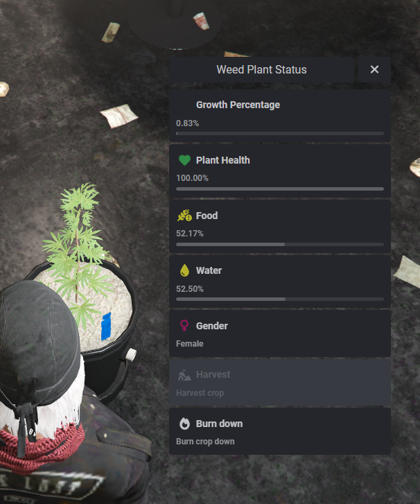Click the Growth Percentage progress bar
Image resolution: width=420 pixels, height=504 pixels.
tap(280, 133)
